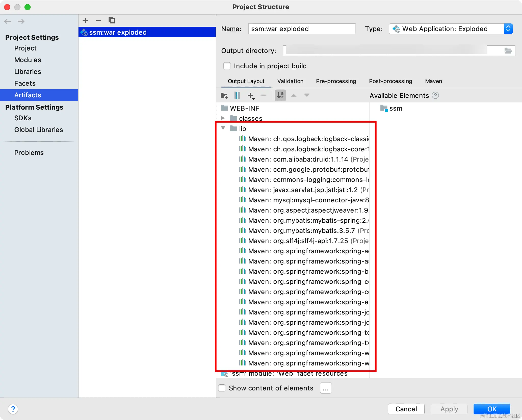This screenshot has height=420, width=522.
Task: Click the copy artifact icon
Action: click(x=112, y=20)
